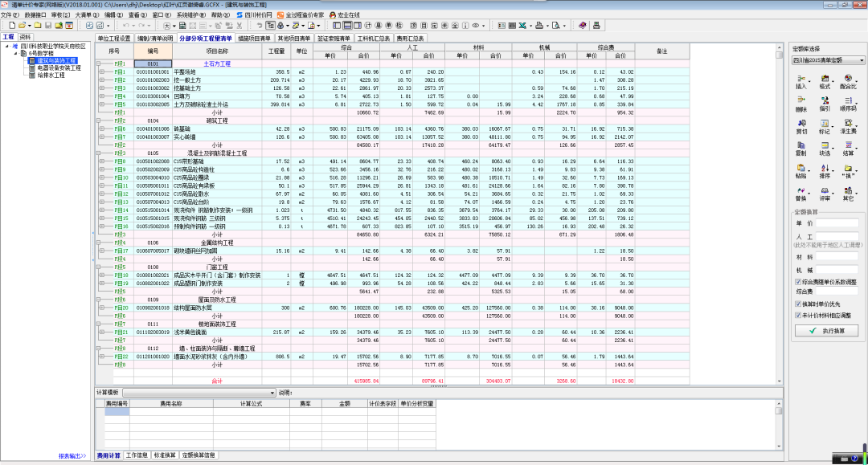
Task: Open the 四川材价网 link in the menu bar
Action: pos(254,15)
